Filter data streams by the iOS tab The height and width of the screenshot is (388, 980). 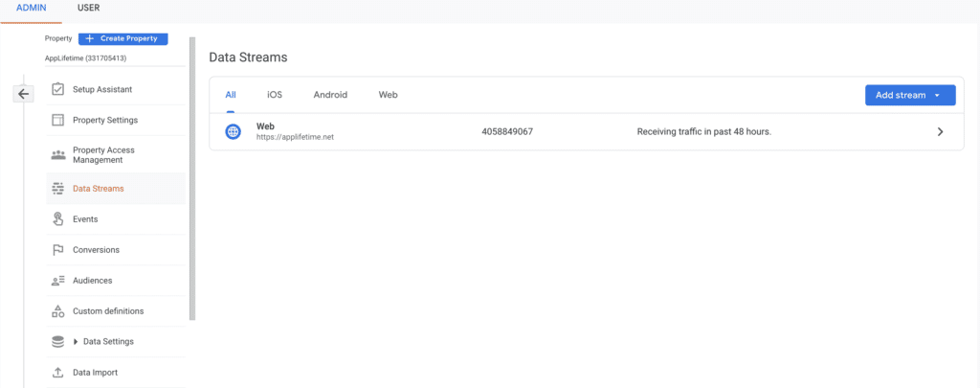coord(275,95)
